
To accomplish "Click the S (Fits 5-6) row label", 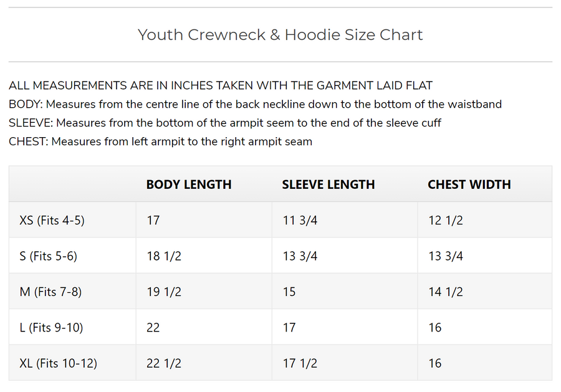I will click(49, 256).
